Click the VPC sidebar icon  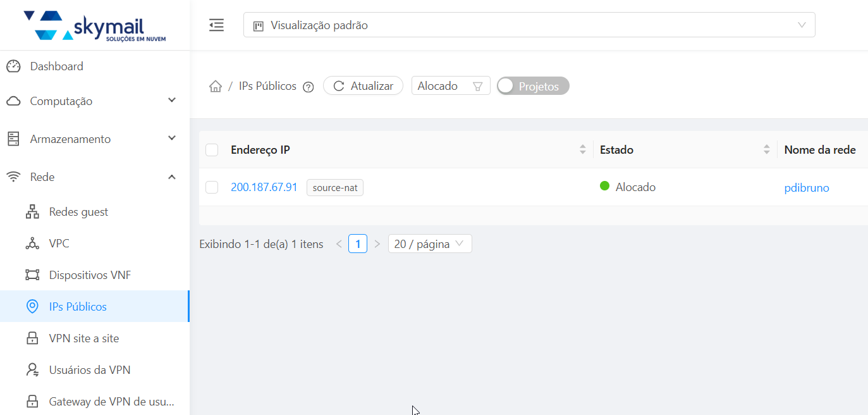32,244
